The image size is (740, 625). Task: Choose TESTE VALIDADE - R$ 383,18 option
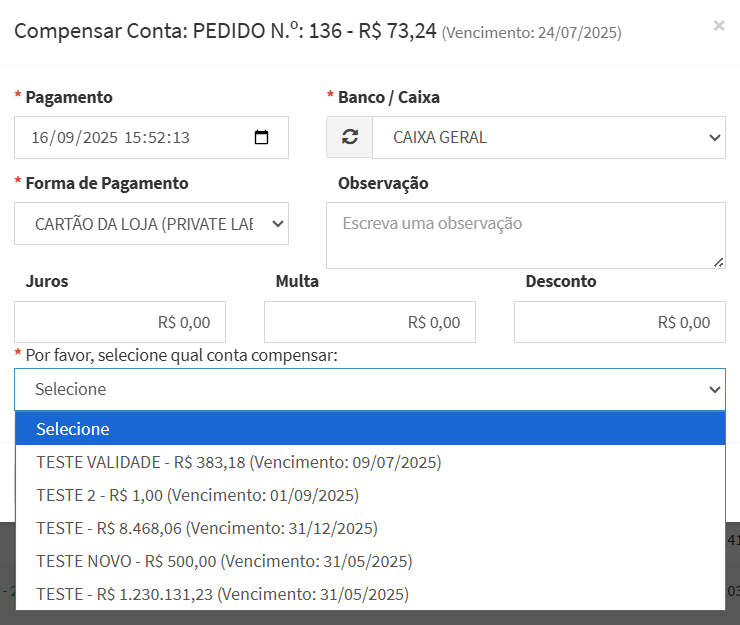[238, 462]
